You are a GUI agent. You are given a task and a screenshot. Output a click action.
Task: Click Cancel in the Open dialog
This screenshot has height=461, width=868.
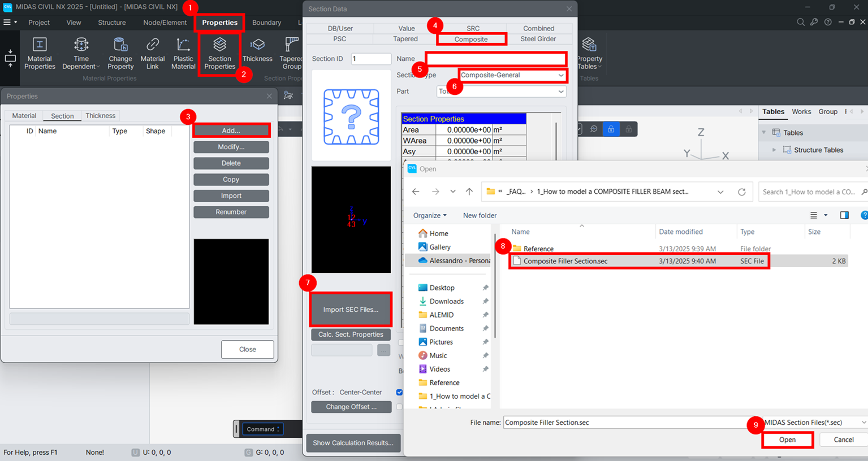coord(843,440)
